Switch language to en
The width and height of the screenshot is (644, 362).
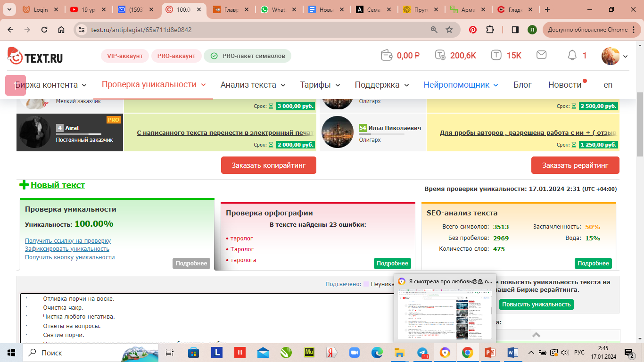click(x=608, y=85)
